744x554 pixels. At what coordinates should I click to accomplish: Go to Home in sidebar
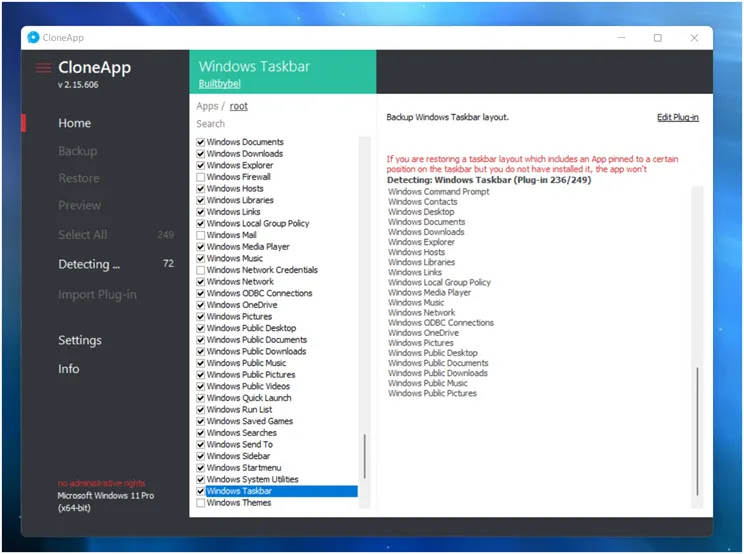coord(74,123)
